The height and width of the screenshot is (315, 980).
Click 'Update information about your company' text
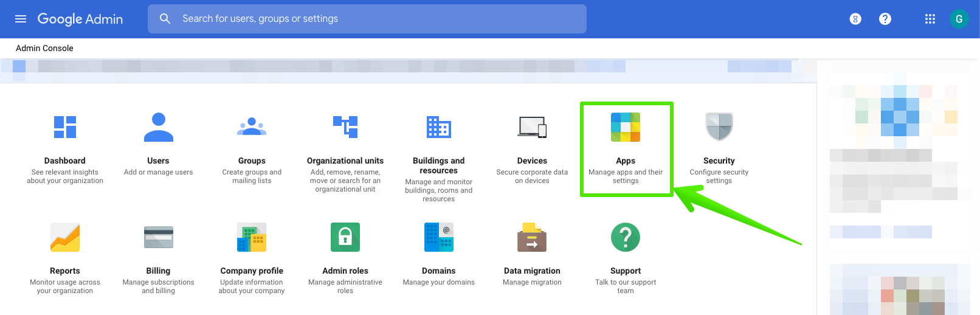[x=252, y=286]
